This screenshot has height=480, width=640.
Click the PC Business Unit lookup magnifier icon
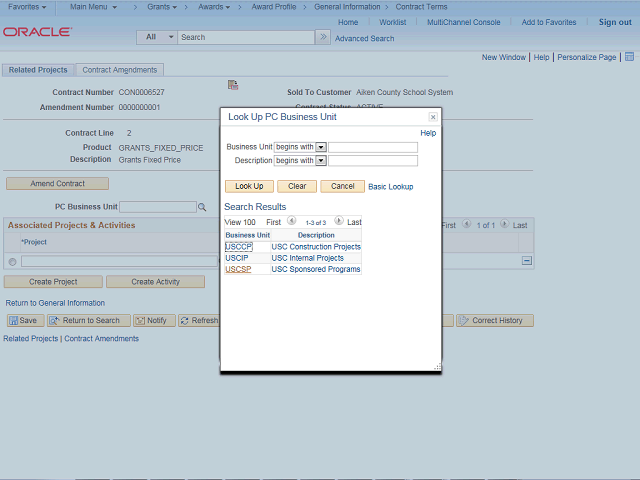point(202,207)
